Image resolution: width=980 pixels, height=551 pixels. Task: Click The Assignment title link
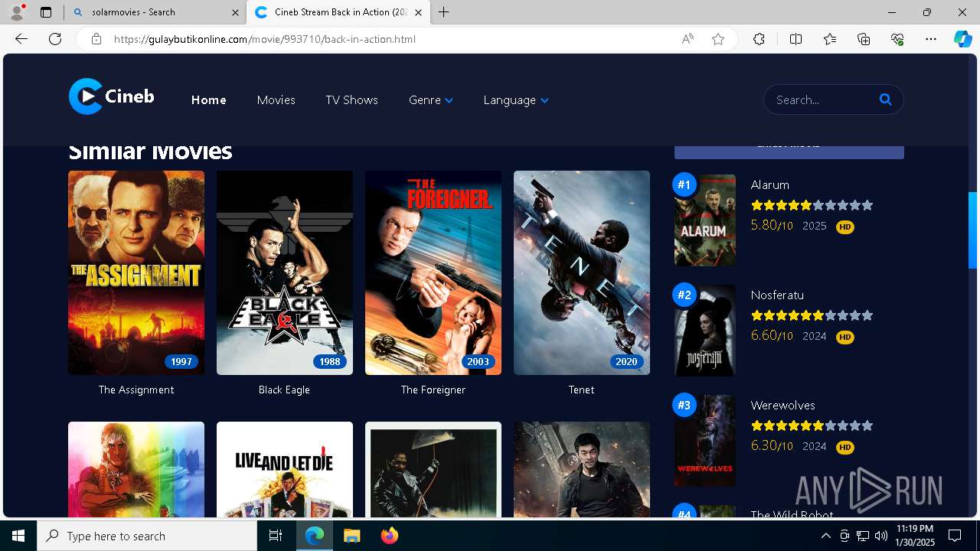(136, 390)
